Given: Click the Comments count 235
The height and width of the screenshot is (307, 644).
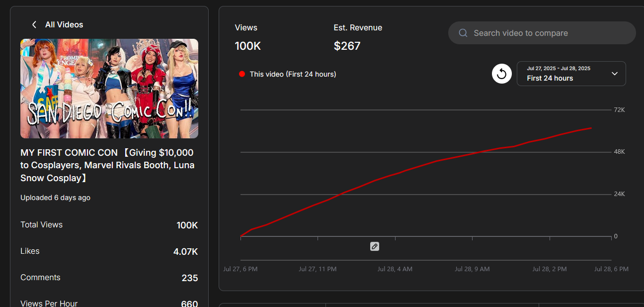Looking at the screenshot, I should pyautogui.click(x=190, y=278).
